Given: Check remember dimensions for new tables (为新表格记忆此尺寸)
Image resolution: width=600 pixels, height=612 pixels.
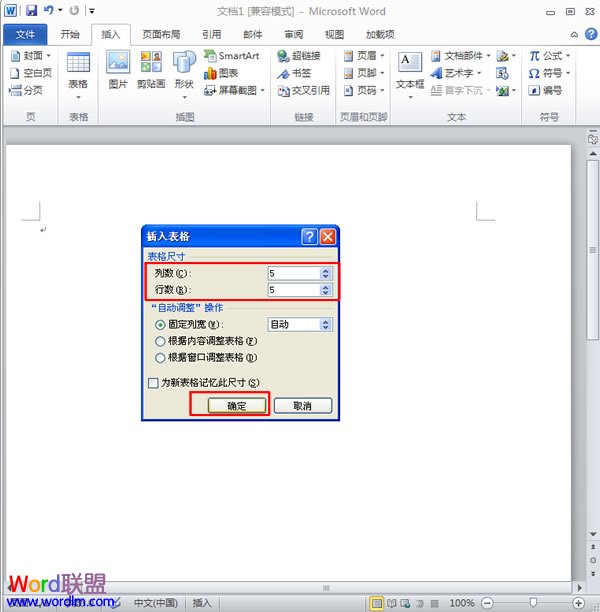Looking at the screenshot, I should coord(153,383).
